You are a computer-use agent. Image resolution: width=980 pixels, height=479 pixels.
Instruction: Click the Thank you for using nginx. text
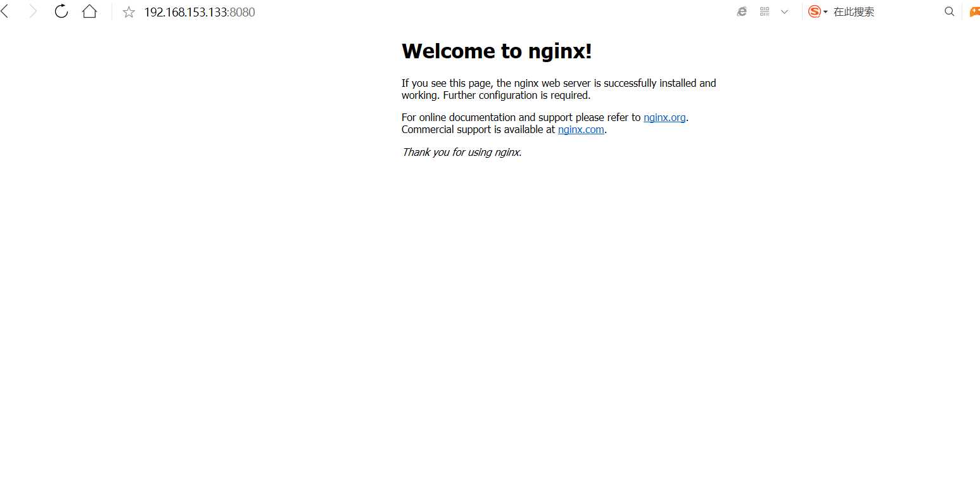click(461, 152)
